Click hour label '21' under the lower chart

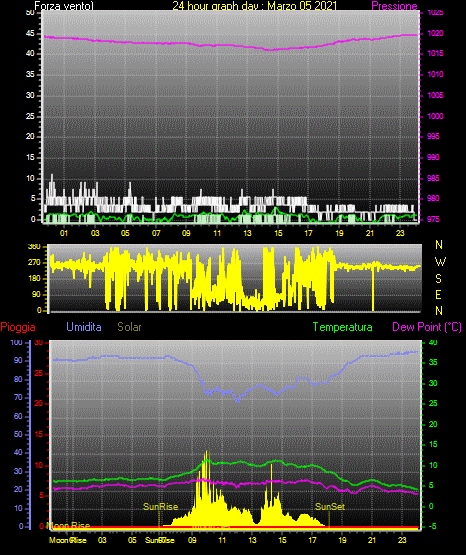[x=372, y=540]
